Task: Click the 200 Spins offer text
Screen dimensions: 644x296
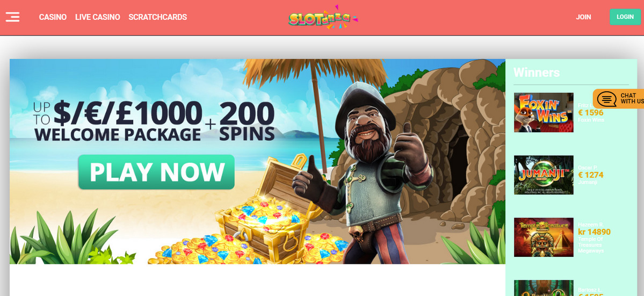Action: pos(247,121)
